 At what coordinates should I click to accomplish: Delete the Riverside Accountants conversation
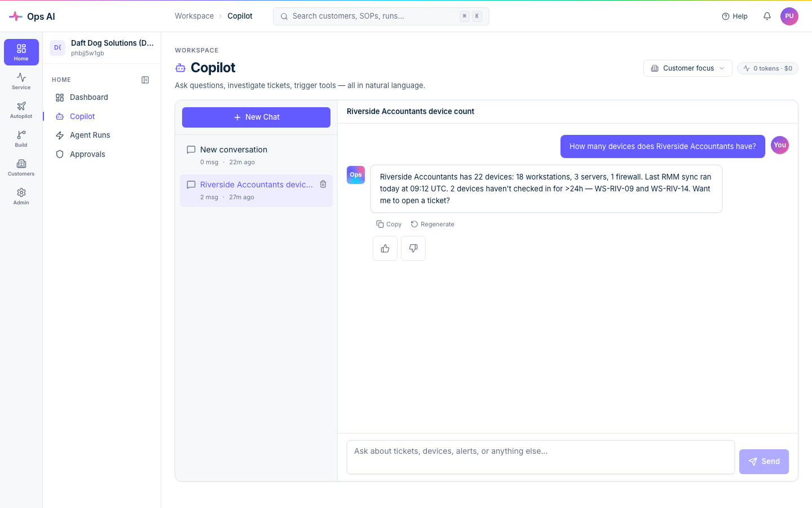point(323,184)
